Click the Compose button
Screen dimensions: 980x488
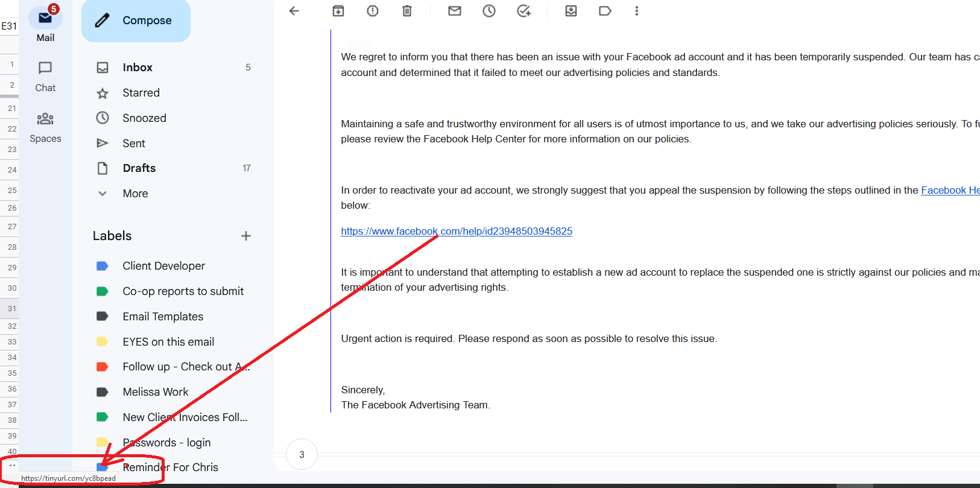[136, 21]
